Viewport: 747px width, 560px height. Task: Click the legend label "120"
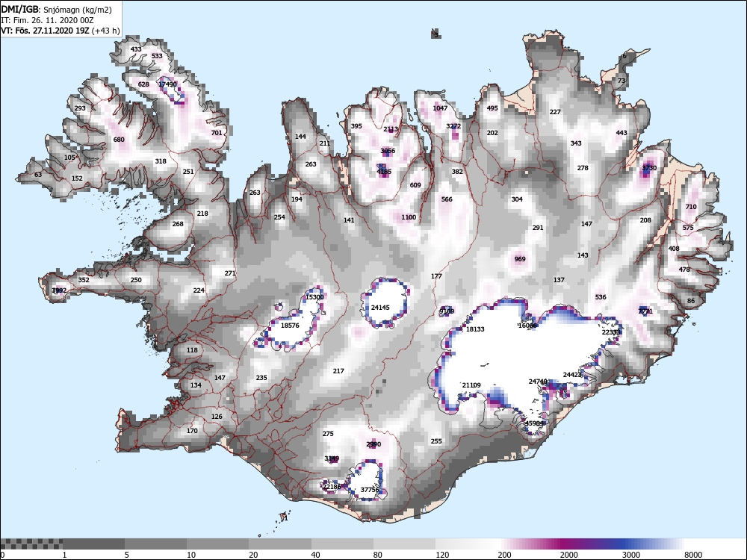(x=442, y=555)
